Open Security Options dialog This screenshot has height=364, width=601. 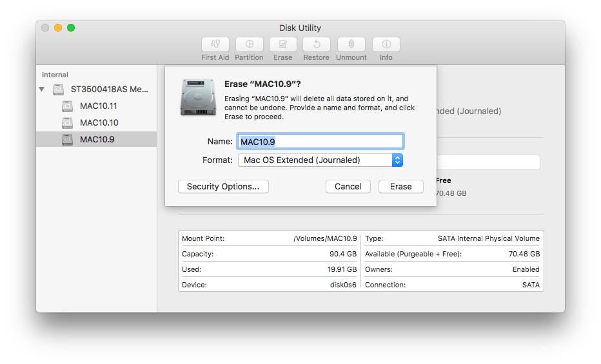(223, 186)
